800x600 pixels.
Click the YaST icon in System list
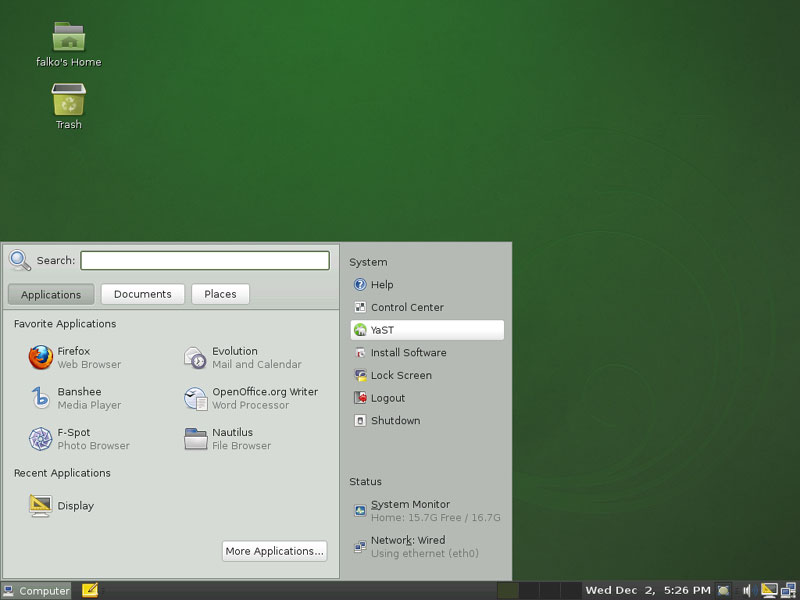click(x=360, y=330)
